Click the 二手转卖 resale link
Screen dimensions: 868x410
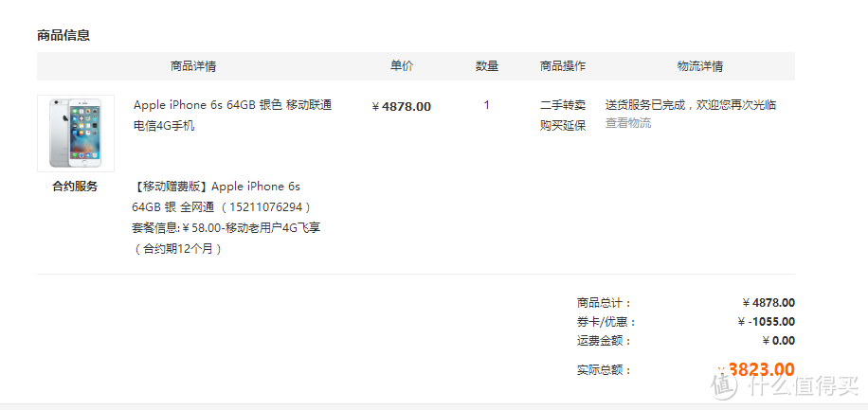[563, 105]
